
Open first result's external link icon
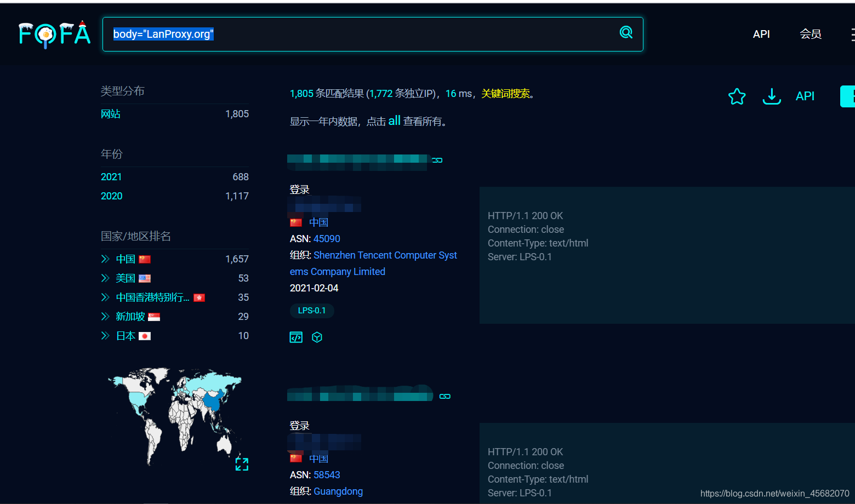pos(437,160)
